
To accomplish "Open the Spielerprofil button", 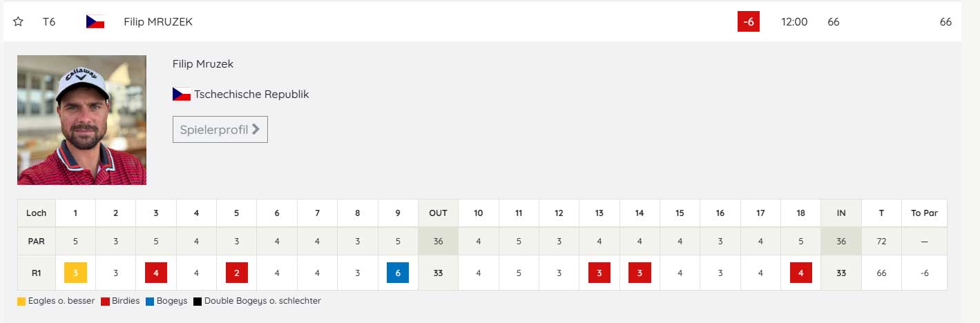I will (220, 129).
